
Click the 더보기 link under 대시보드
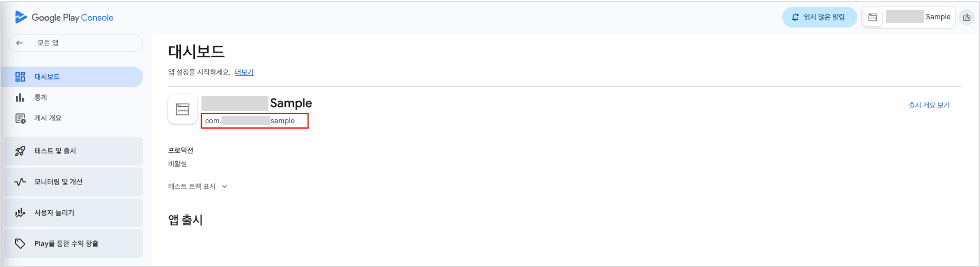click(x=244, y=72)
